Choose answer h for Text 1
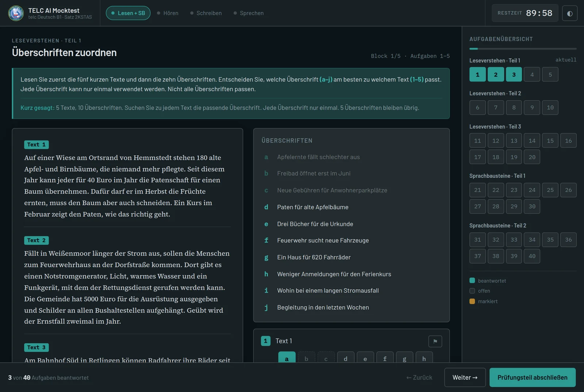 [424, 357]
